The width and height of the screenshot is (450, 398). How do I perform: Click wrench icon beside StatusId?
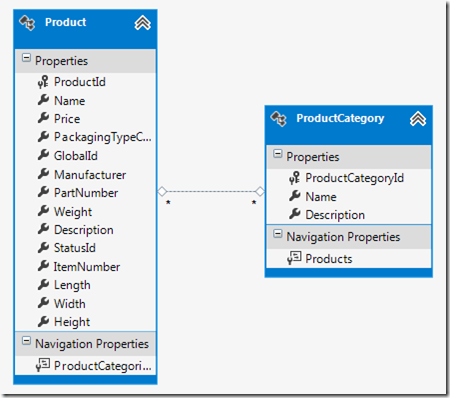(x=43, y=247)
